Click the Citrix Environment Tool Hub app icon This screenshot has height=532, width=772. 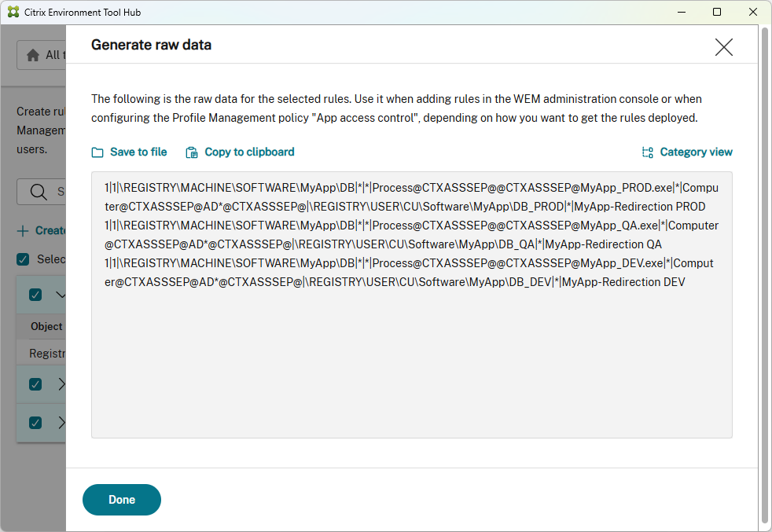(13, 12)
